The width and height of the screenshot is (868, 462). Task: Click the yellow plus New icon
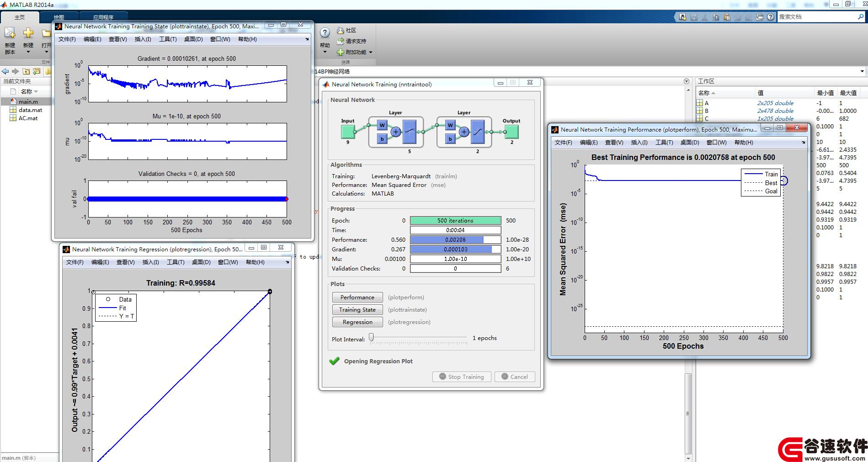(28, 33)
